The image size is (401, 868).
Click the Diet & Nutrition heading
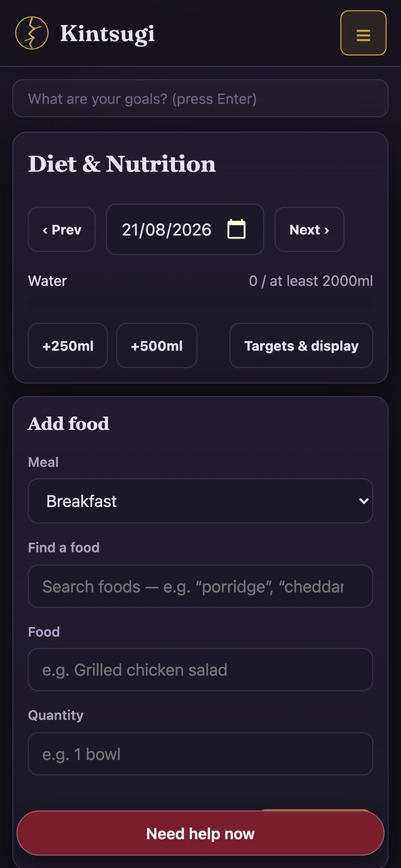point(122,164)
